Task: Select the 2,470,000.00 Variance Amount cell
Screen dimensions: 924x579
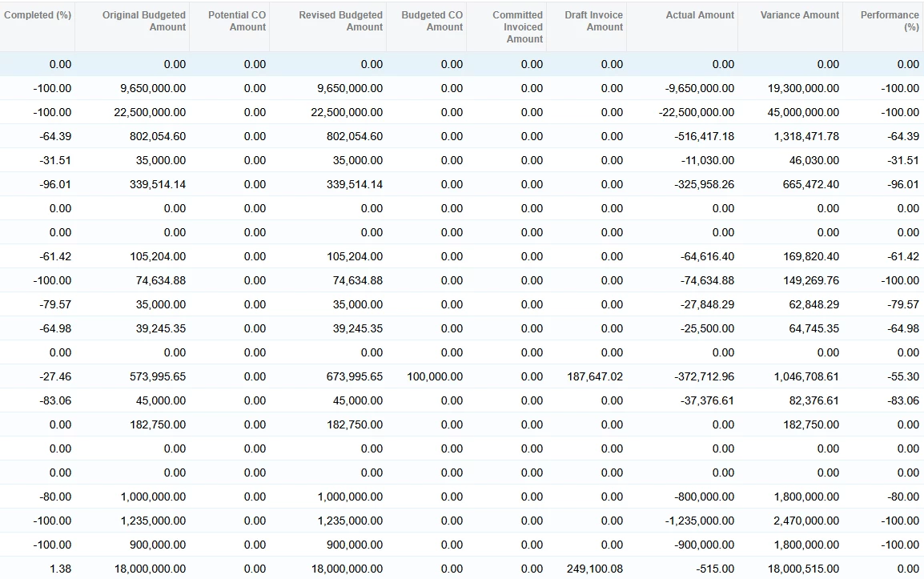Action: click(x=806, y=521)
